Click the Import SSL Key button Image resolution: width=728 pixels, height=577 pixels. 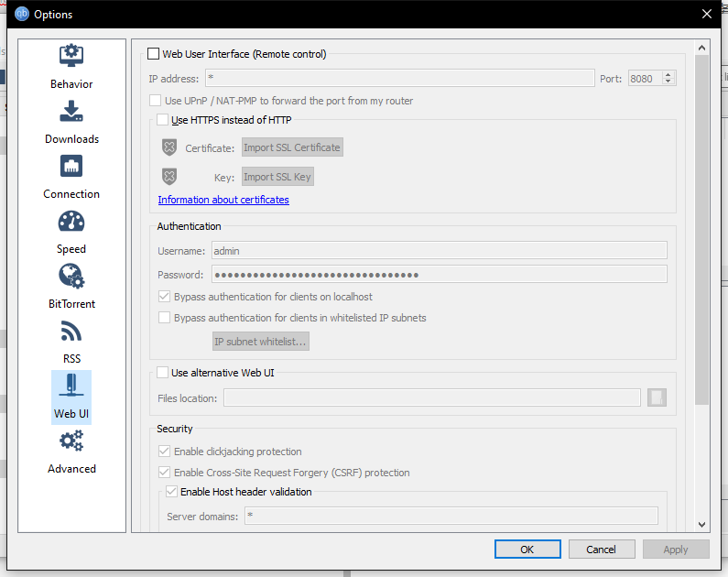click(x=277, y=177)
